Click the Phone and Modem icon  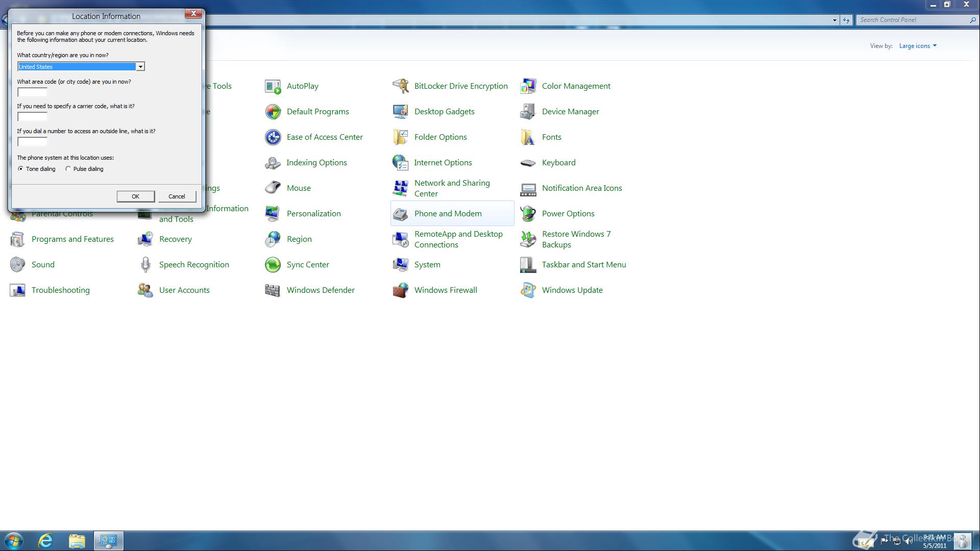(400, 214)
